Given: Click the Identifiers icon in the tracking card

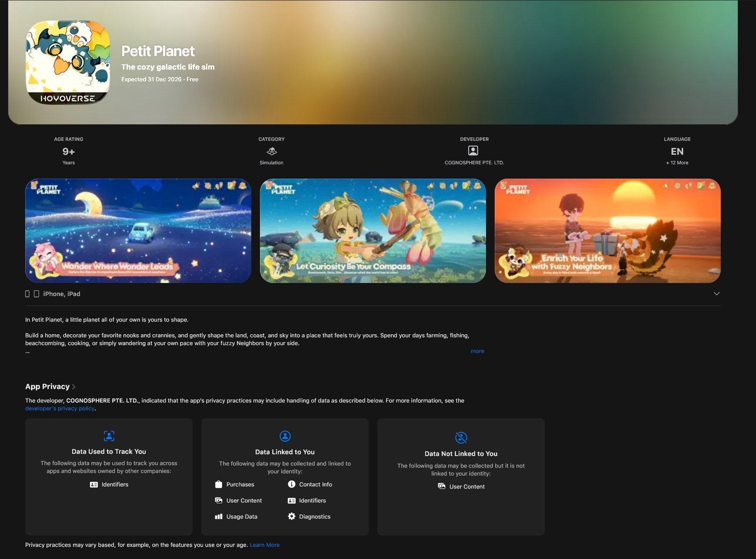Looking at the screenshot, I should 94,485.
